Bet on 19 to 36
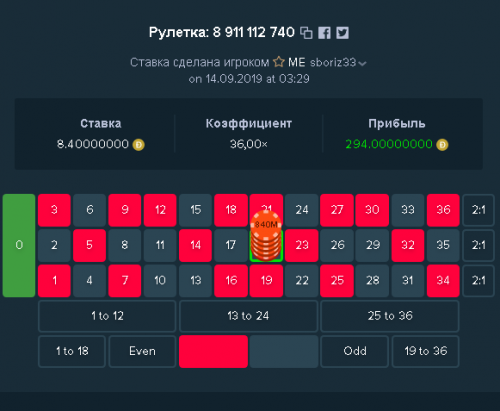500x411 pixels. click(425, 351)
